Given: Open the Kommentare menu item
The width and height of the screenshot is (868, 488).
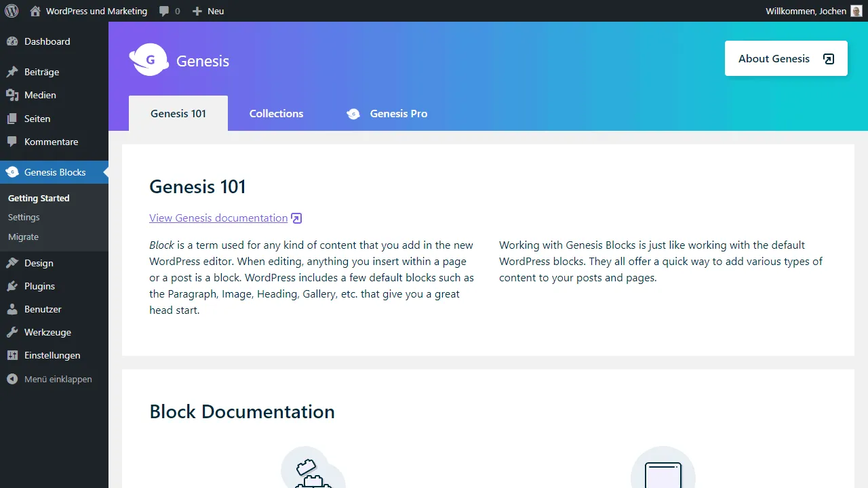Looking at the screenshot, I should click(x=54, y=142).
